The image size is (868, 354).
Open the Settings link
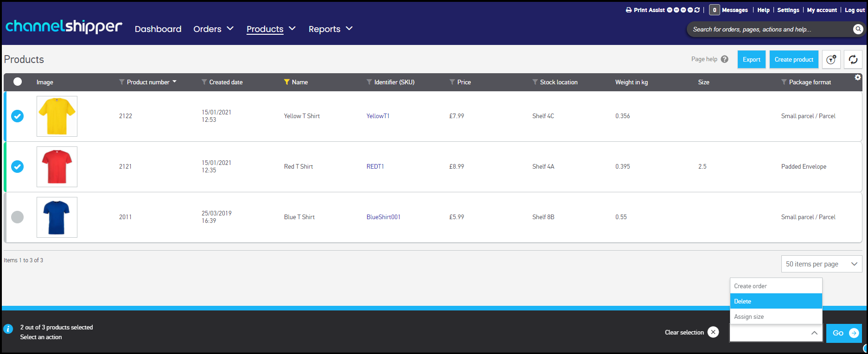pos(788,10)
